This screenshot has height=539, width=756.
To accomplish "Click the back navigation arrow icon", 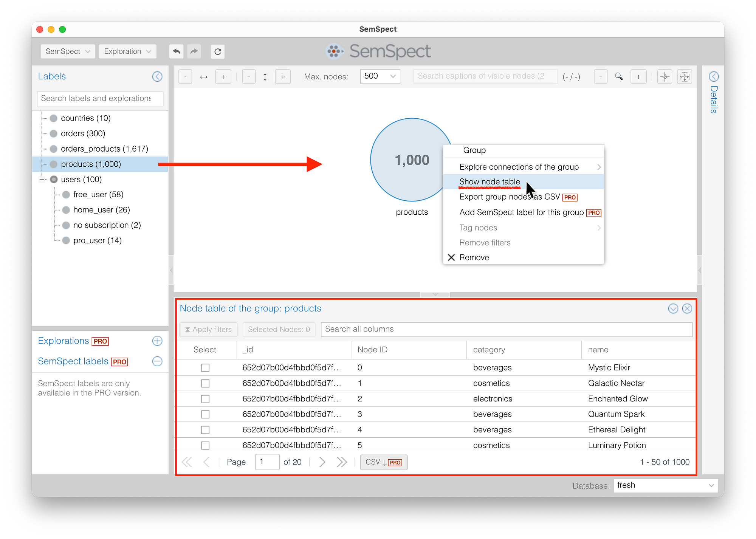I will coord(176,52).
